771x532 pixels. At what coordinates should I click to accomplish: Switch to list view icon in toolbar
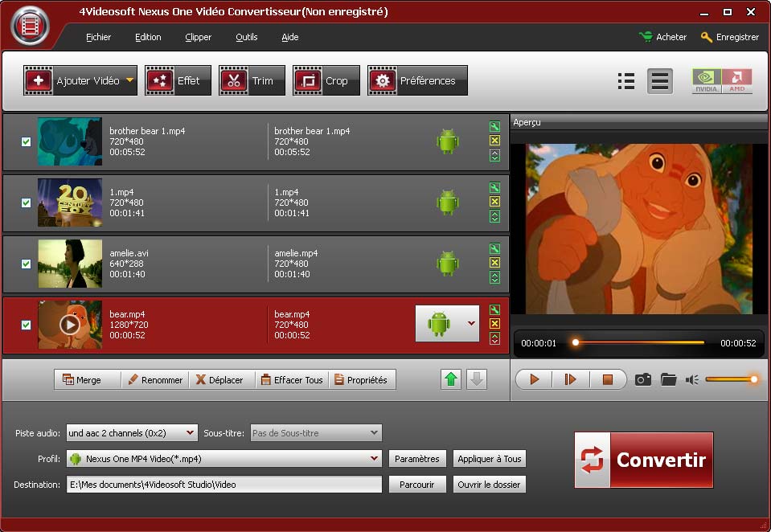tap(626, 81)
